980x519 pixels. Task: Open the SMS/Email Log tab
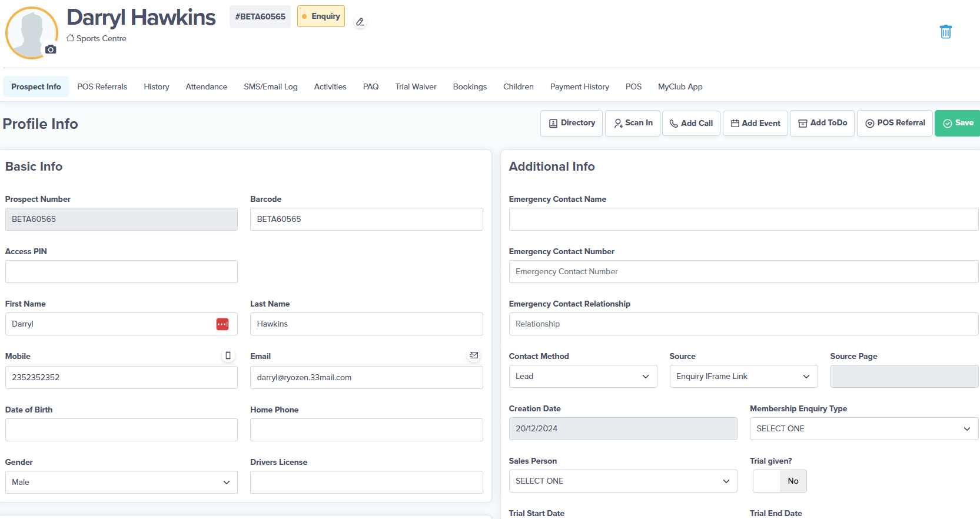tap(271, 86)
